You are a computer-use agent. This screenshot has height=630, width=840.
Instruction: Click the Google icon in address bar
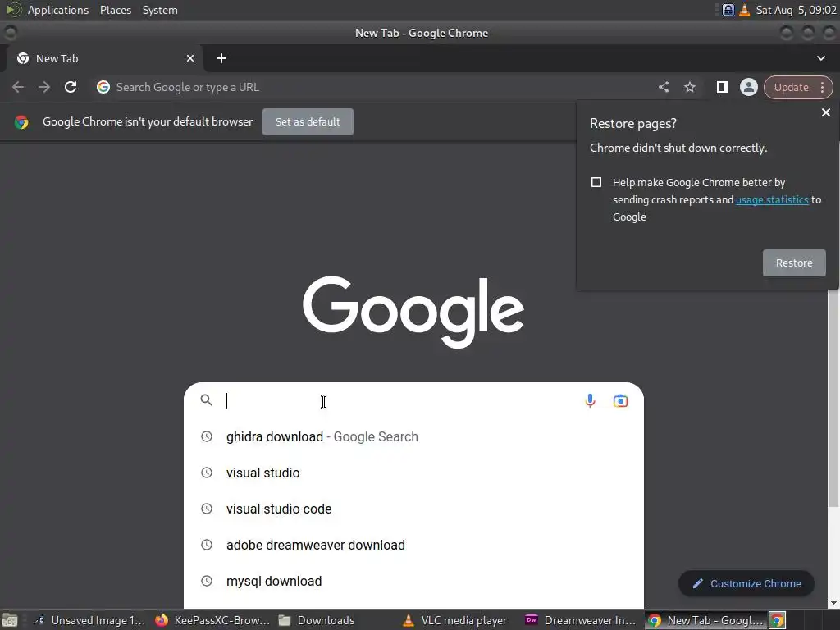point(103,87)
